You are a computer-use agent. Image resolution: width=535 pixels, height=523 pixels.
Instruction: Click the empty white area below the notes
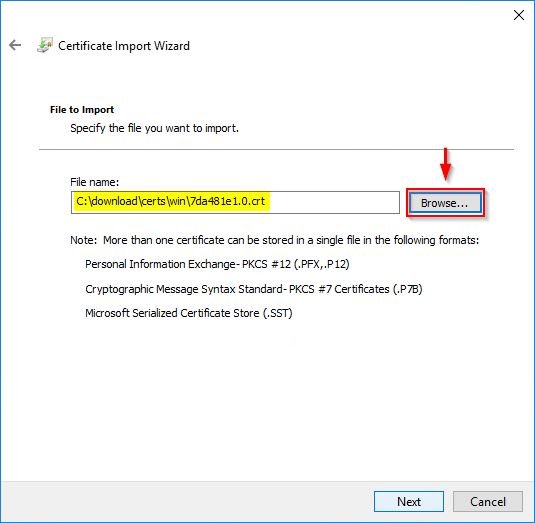pyautogui.click(x=268, y=399)
